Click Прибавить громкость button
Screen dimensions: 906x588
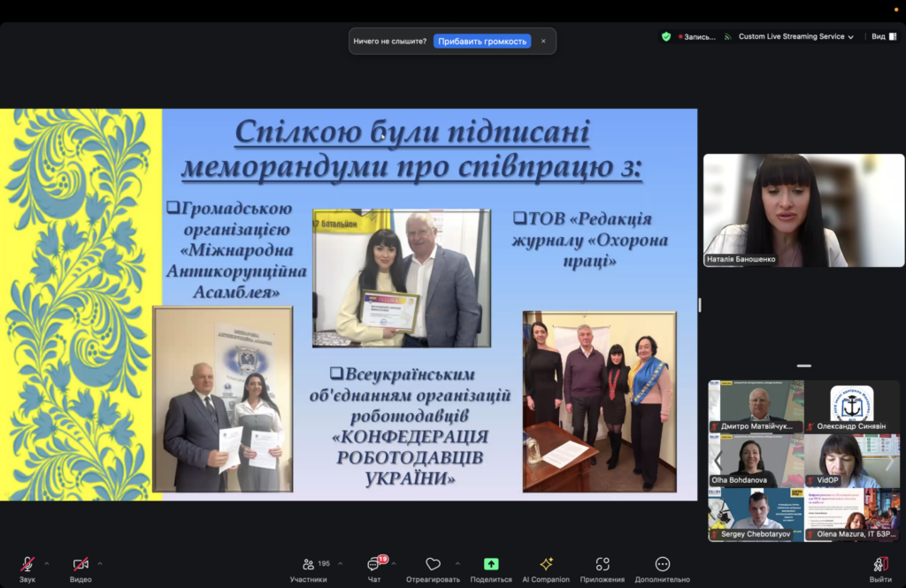(x=482, y=41)
